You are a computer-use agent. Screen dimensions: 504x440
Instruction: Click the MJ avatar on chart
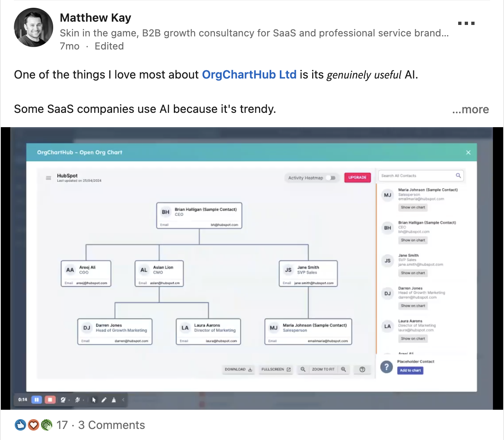point(274,328)
